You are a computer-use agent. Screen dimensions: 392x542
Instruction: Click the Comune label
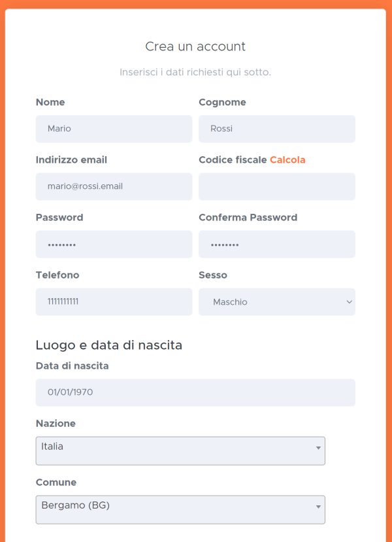point(56,483)
